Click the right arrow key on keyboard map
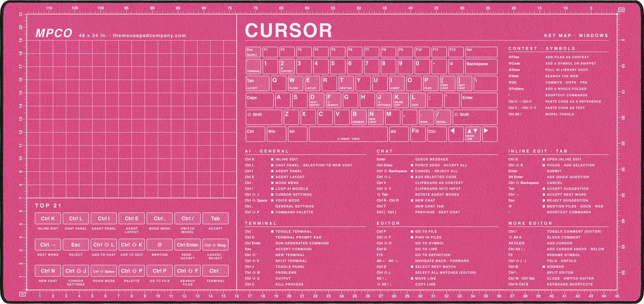 489,134
